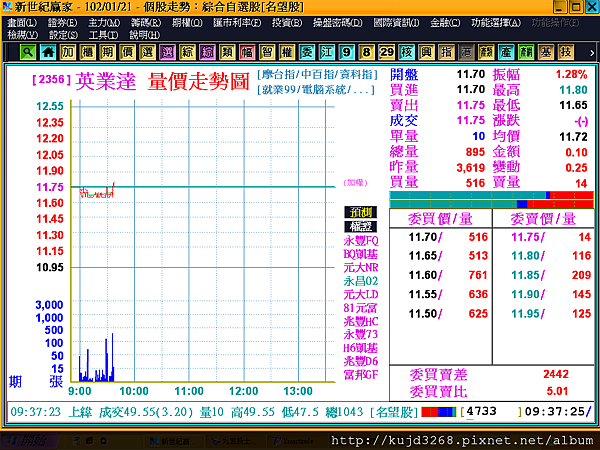Click the status bar red-blue indicator
Image resolution: width=600 pixels, height=450 pixels.
[x=439, y=412]
